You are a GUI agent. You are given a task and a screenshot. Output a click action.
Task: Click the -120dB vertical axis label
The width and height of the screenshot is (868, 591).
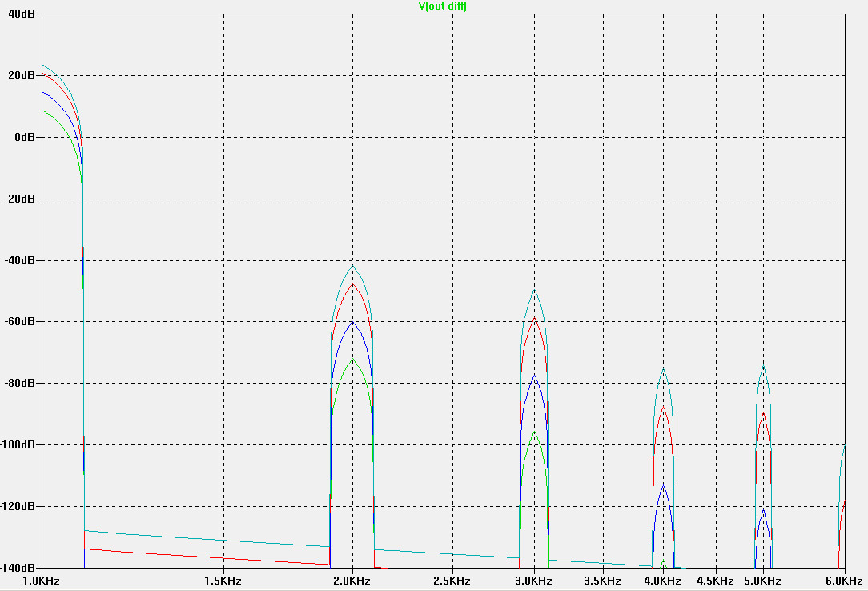click(x=18, y=506)
